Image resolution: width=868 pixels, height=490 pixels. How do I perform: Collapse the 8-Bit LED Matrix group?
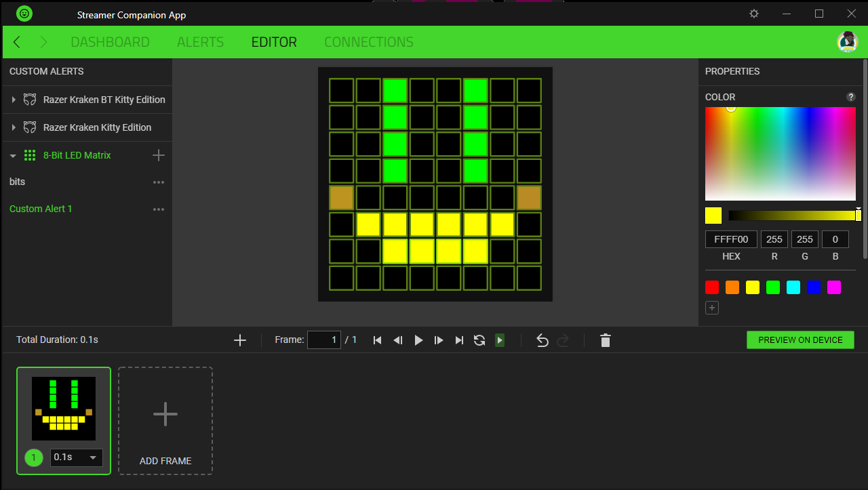(14, 155)
